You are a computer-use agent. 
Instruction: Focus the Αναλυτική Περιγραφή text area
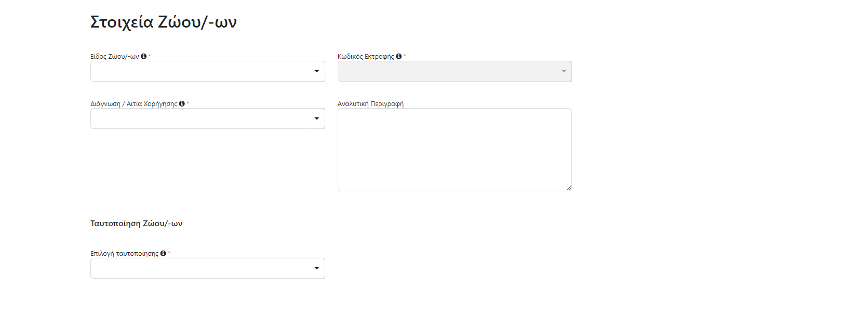[x=455, y=150]
